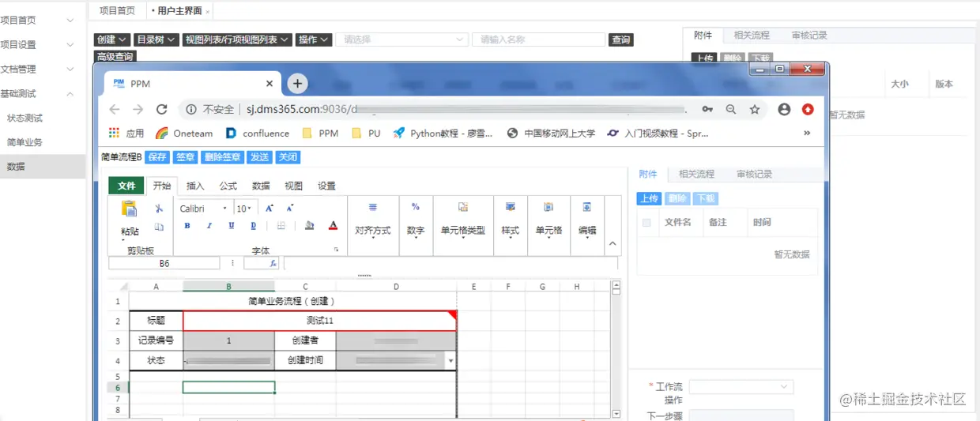Click the Cut scissors icon
The height and width of the screenshot is (421, 980).
[159, 209]
